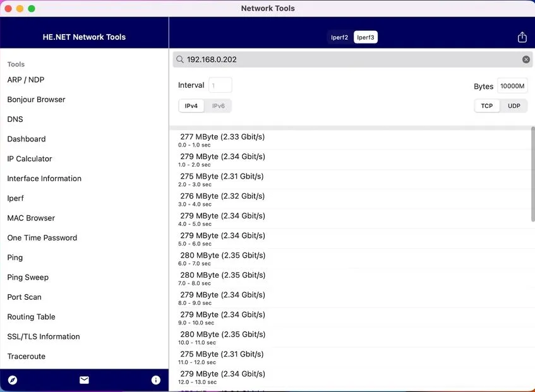Viewport: 535px width, 392px height.
Task: Select IPv4 protocol
Action: [191, 106]
